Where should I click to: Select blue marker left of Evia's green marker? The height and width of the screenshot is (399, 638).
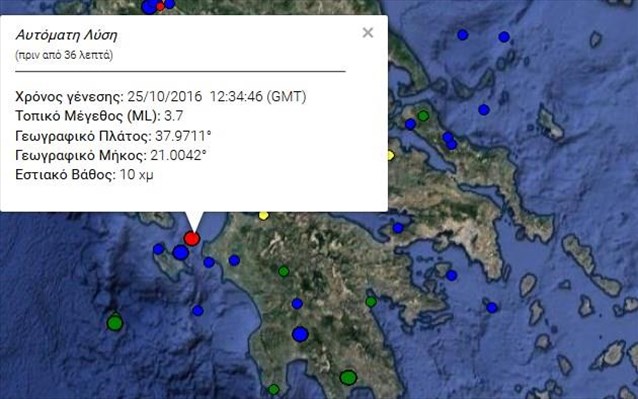tap(410, 124)
